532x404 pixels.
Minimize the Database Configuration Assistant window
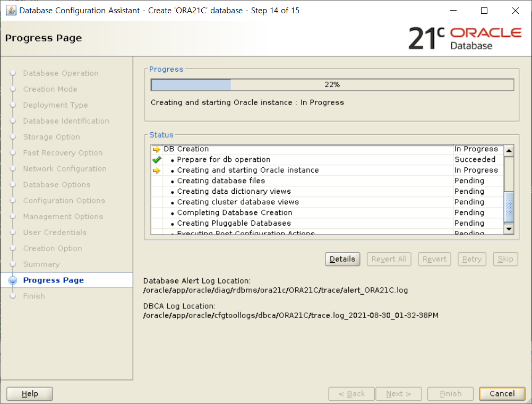[453, 11]
